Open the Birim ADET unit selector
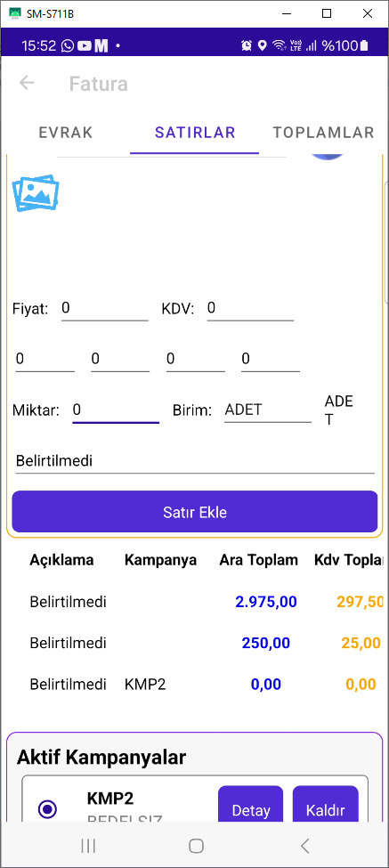 click(x=268, y=410)
